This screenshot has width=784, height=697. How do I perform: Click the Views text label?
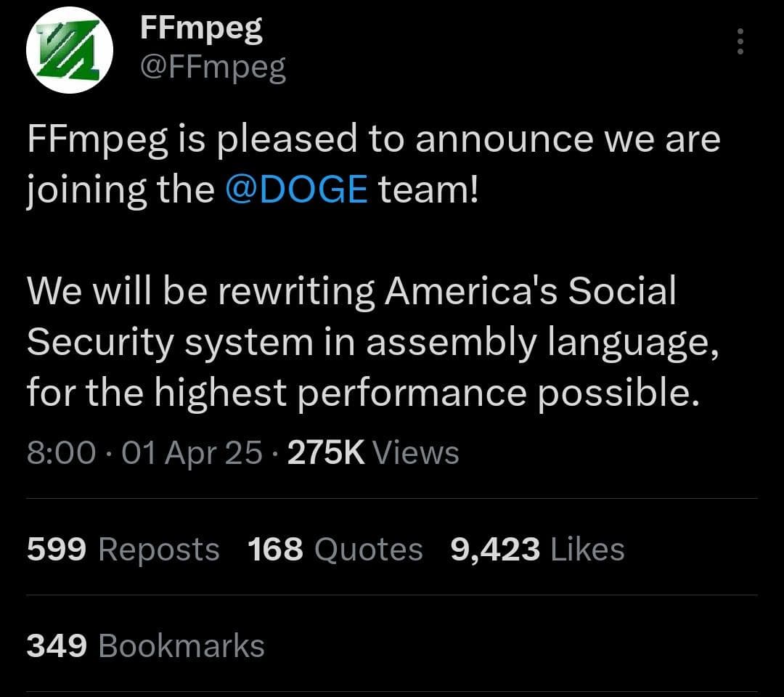415,452
